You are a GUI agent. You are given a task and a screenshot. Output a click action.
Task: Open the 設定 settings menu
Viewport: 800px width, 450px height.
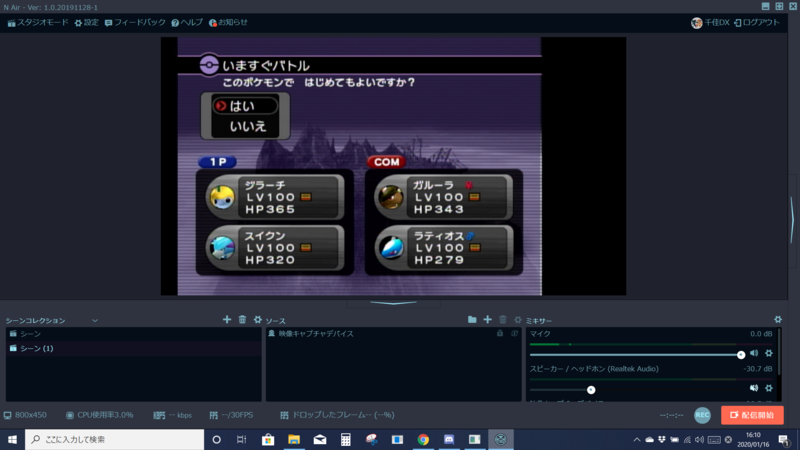(x=86, y=22)
